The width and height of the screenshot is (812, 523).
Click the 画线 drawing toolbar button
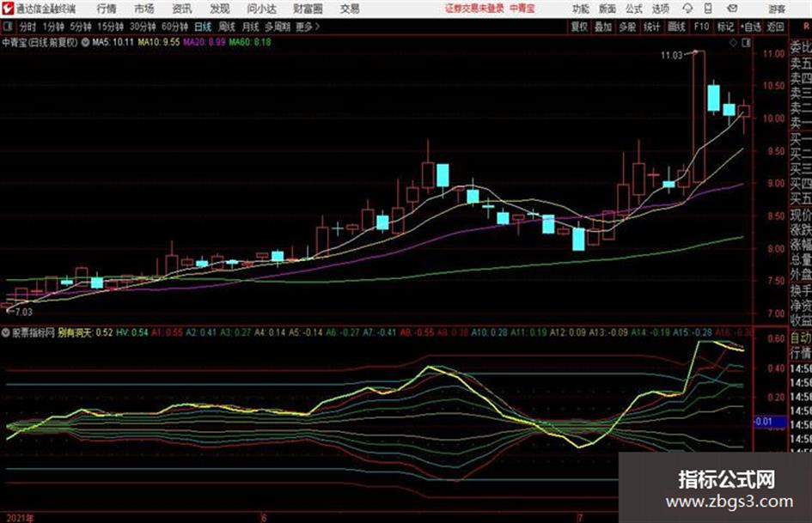coord(676,27)
